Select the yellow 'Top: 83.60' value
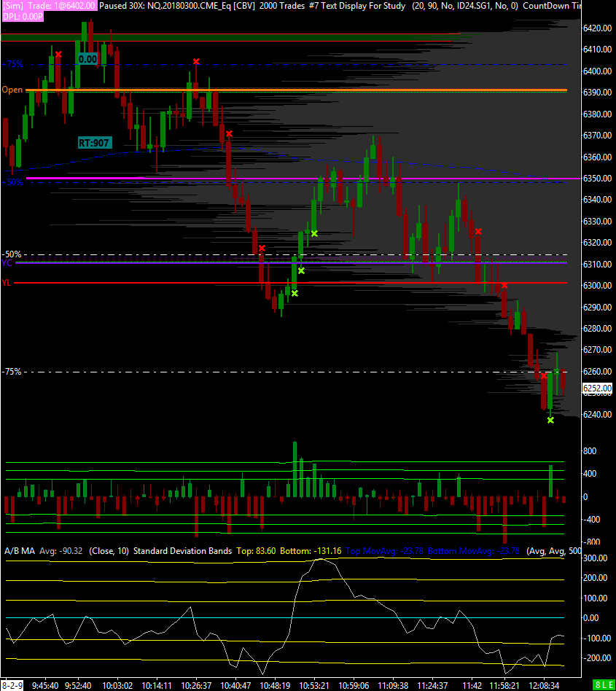 tap(256, 551)
